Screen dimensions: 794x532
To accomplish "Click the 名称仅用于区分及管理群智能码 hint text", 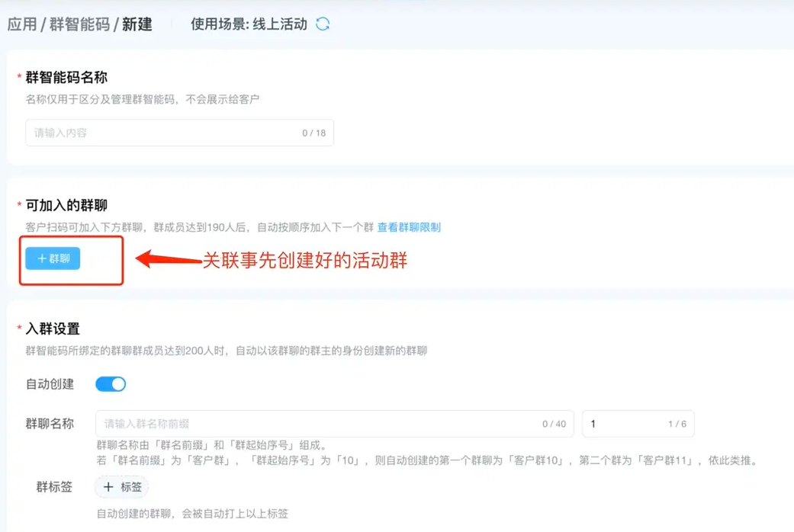I will click(143, 99).
